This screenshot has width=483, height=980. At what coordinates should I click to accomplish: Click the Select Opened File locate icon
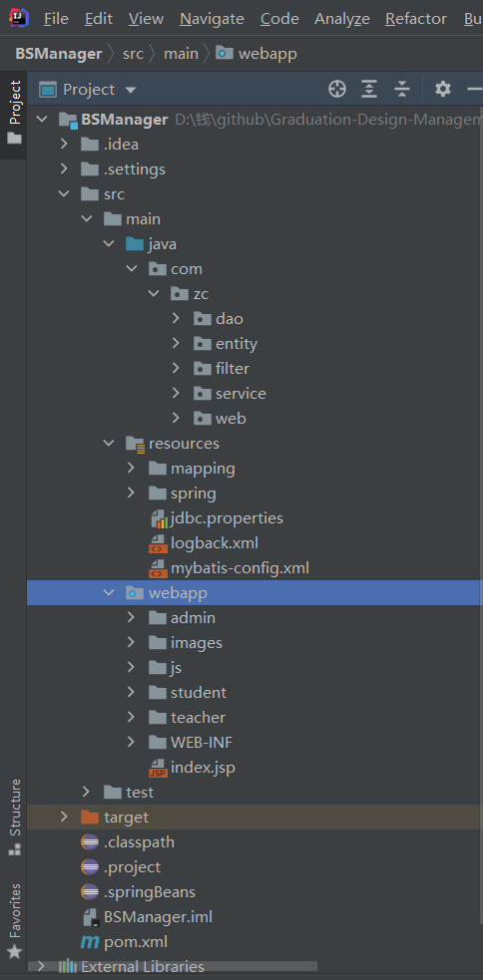(337, 90)
